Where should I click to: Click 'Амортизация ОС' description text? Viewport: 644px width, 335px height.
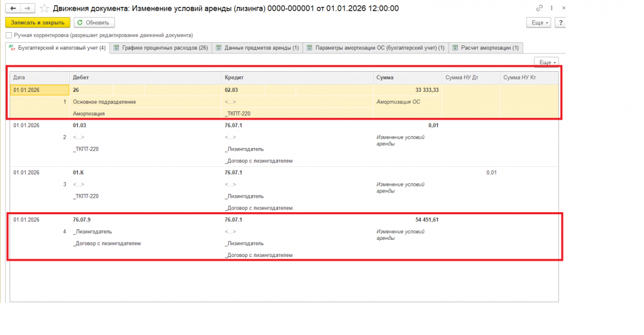tap(398, 102)
